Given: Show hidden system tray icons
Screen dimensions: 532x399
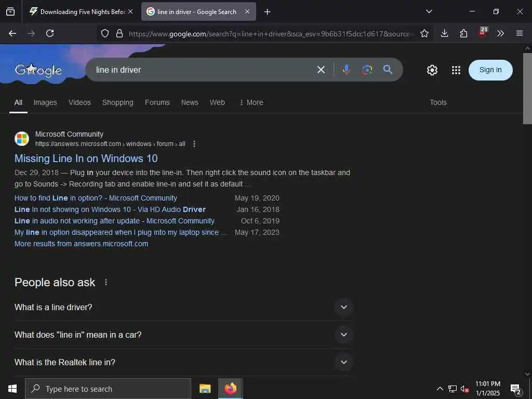Looking at the screenshot, I should click(x=440, y=389).
